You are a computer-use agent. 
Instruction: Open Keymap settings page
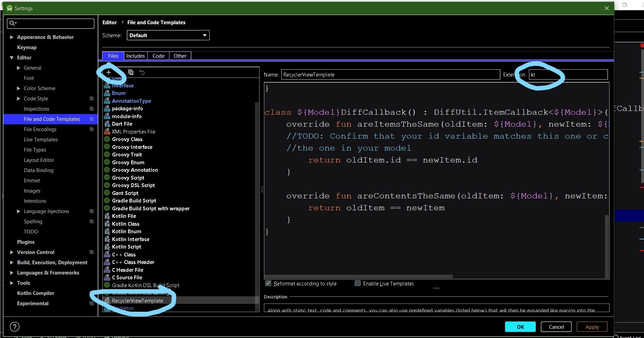27,47
